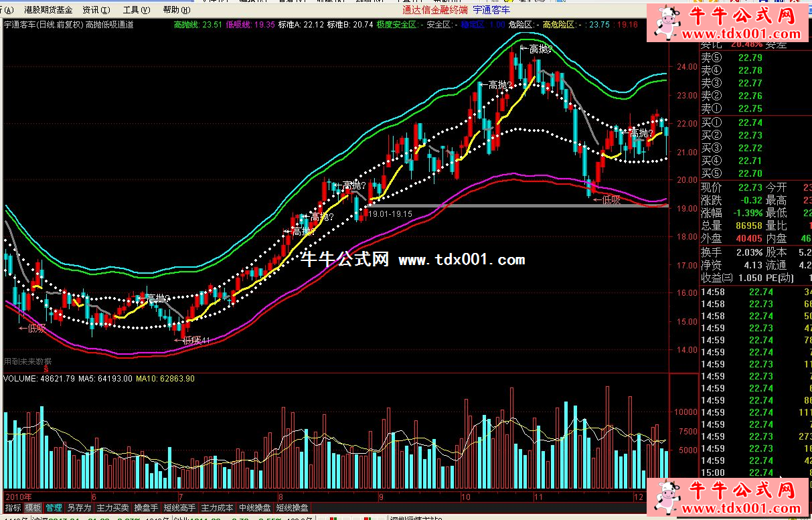The image size is (812, 520).
Task: Select the 主力成本 indicator template
Action: tap(217, 508)
